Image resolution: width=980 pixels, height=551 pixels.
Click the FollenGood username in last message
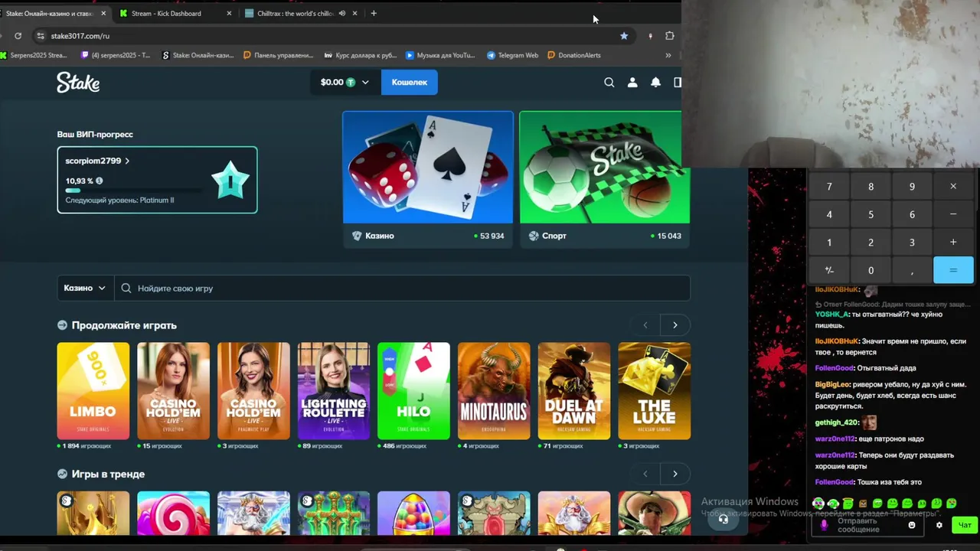pos(835,482)
